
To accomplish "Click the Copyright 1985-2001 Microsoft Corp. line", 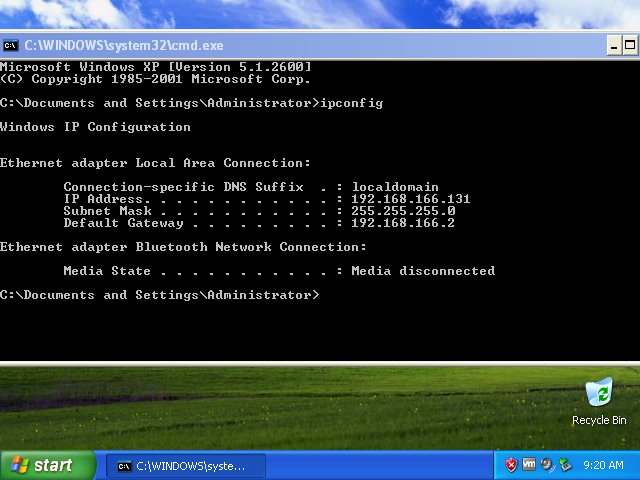I will 155,79.
